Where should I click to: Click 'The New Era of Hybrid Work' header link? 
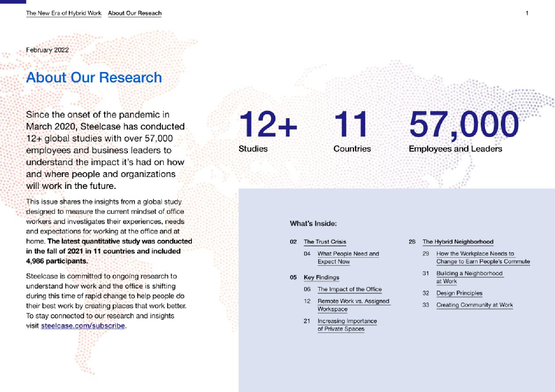click(x=63, y=13)
